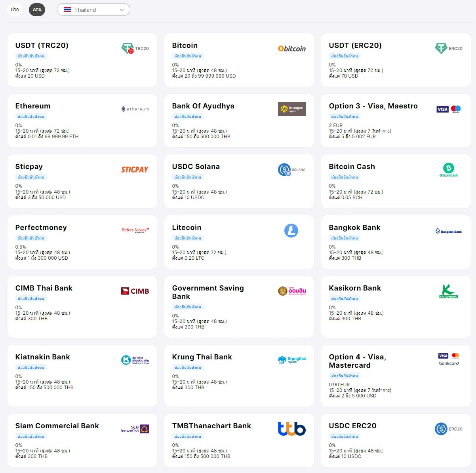Image resolution: width=476 pixels, height=473 pixels.
Task: Click 'ตั้งแต่ 3 ถึง 50 000 USD' text
Action: (x=40, y=198)
